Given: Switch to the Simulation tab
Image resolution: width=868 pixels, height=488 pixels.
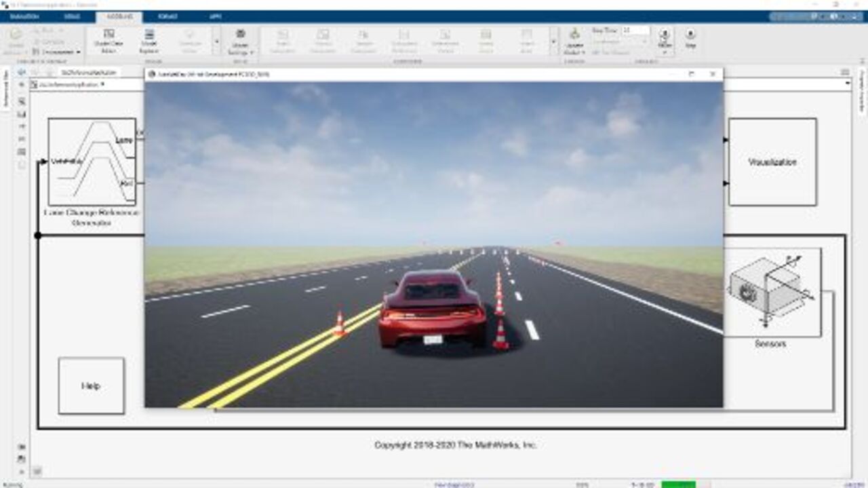Looking at the screenshot, I should (24, 16).
